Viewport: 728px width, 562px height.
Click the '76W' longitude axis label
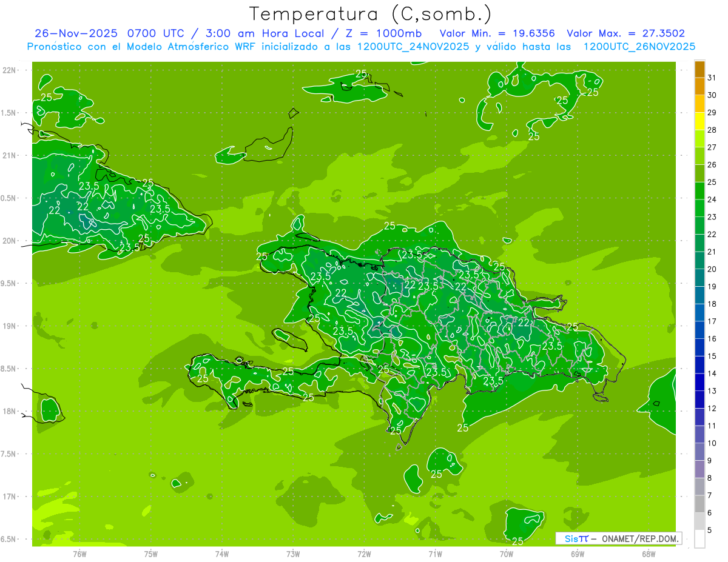[x=79, y=554]
